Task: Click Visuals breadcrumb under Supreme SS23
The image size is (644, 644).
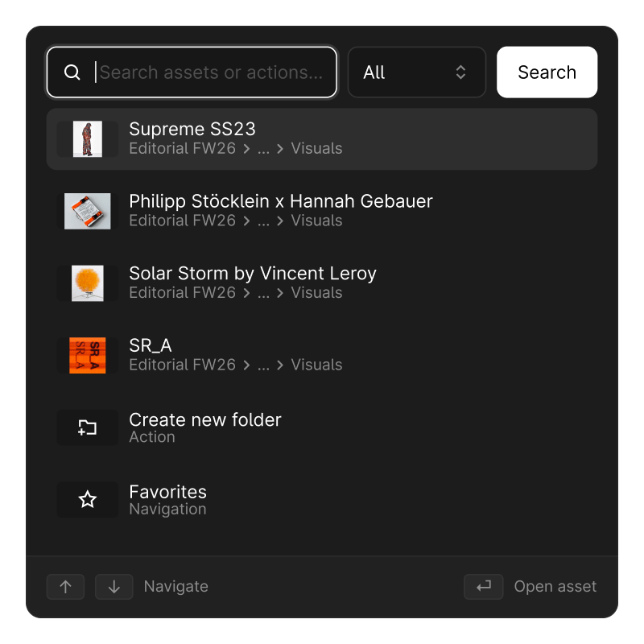Action: (x=316, y=148)
